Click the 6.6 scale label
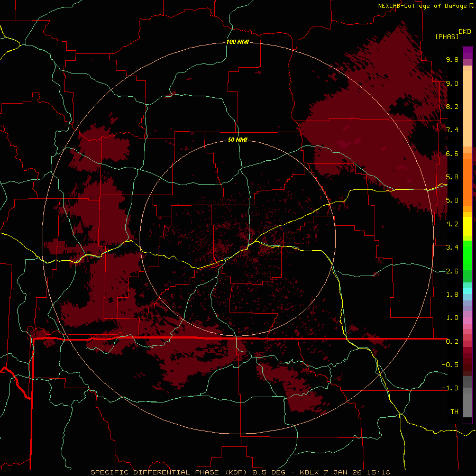The image size is (476, 476). click(452, 153)
